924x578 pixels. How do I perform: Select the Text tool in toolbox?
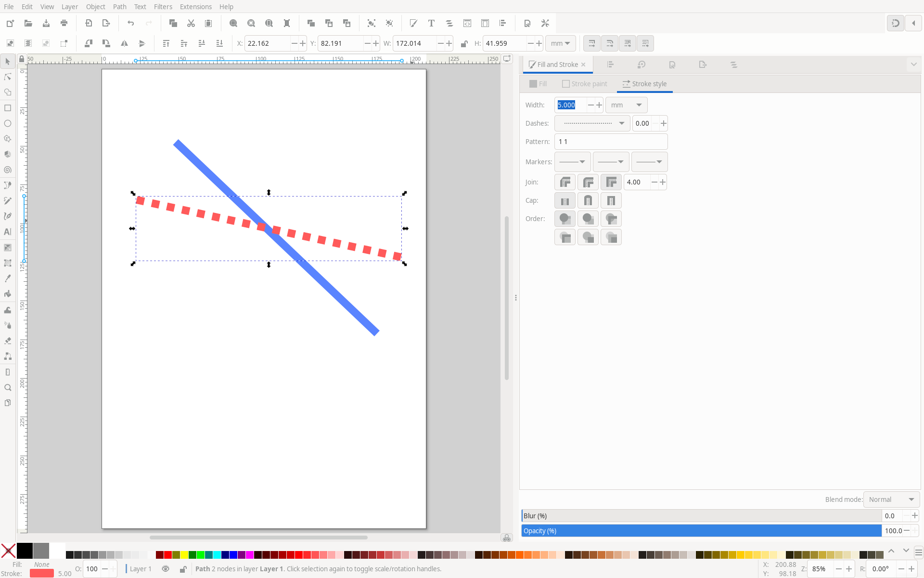pyautogui.click(x=8, y=232)
